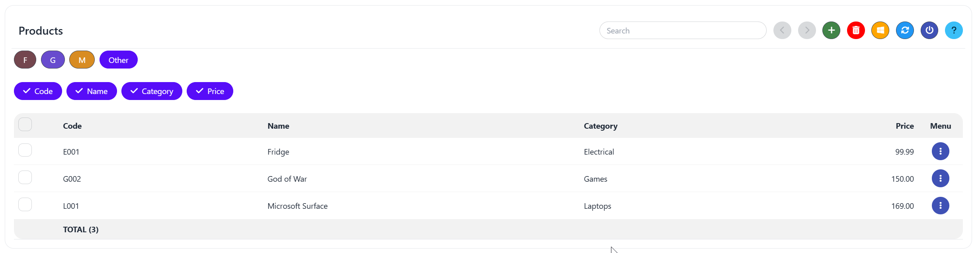Viewport: 980px width, 253px height.
Task: Open help with the question mark icon
Action: [x=954, y=30]
